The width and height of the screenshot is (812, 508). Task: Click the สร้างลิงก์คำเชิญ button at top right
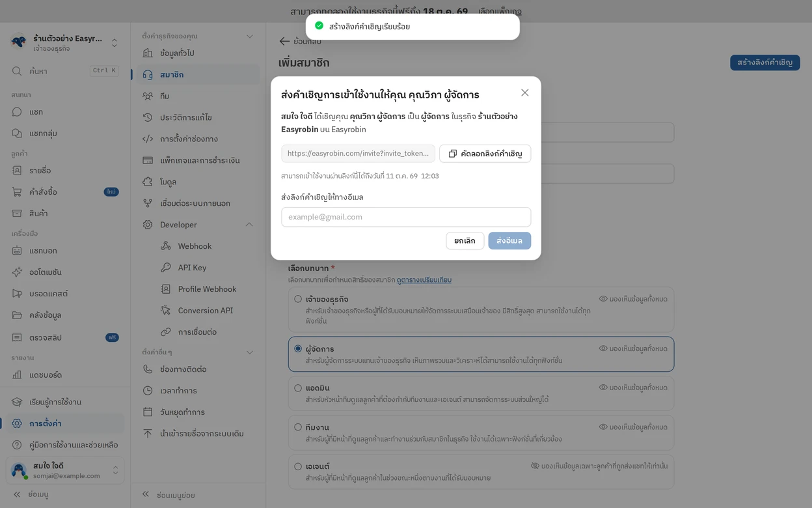[x=765, y=63]
